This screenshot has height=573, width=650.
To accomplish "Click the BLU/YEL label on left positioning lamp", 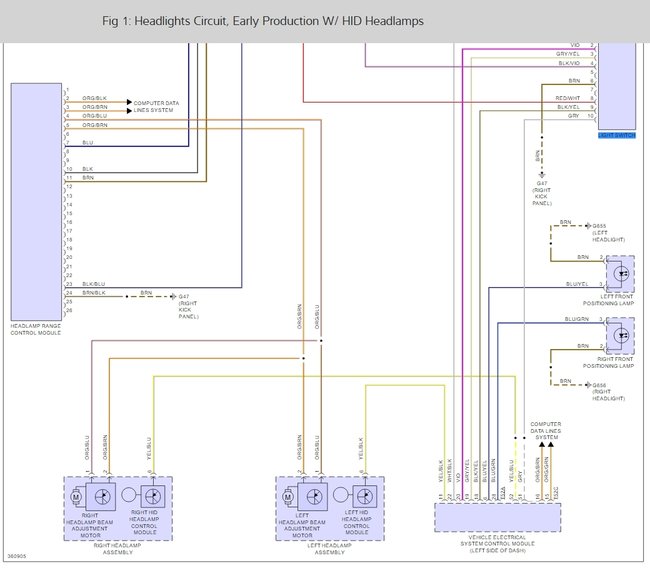I will click(577, 284).
